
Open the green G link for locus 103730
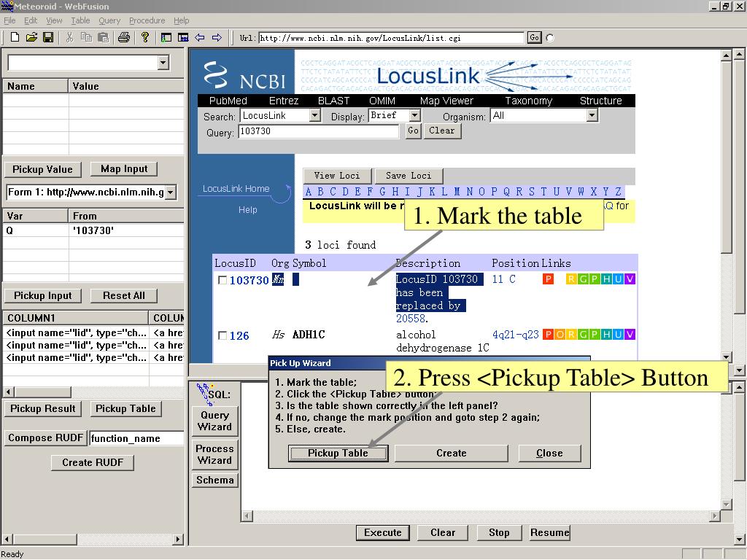583,279
